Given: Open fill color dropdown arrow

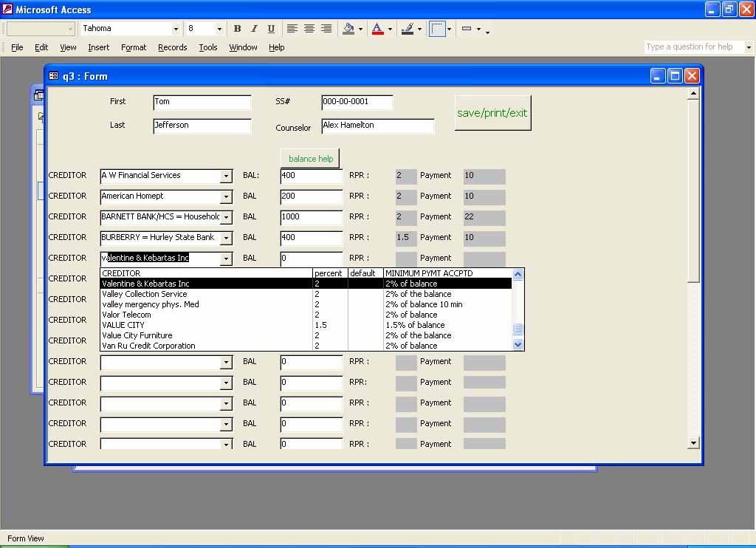Looking at the screenshot, I should [360, 29].
